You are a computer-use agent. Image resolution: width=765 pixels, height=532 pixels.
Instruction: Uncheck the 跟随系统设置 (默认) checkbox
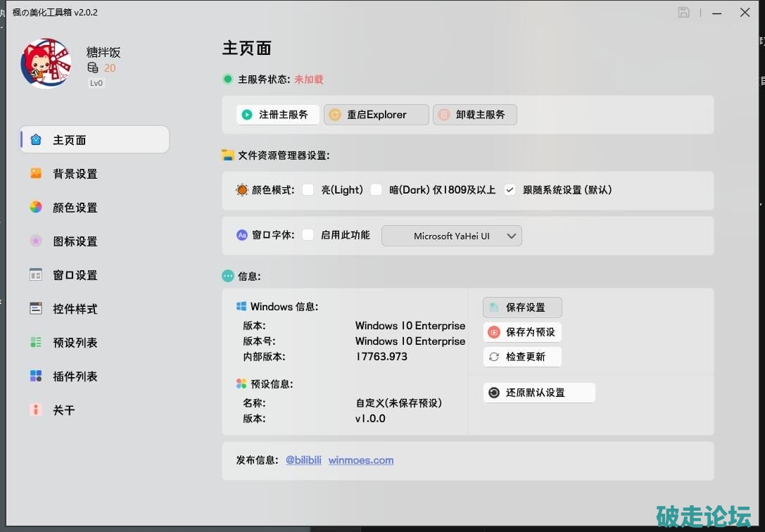510,190
